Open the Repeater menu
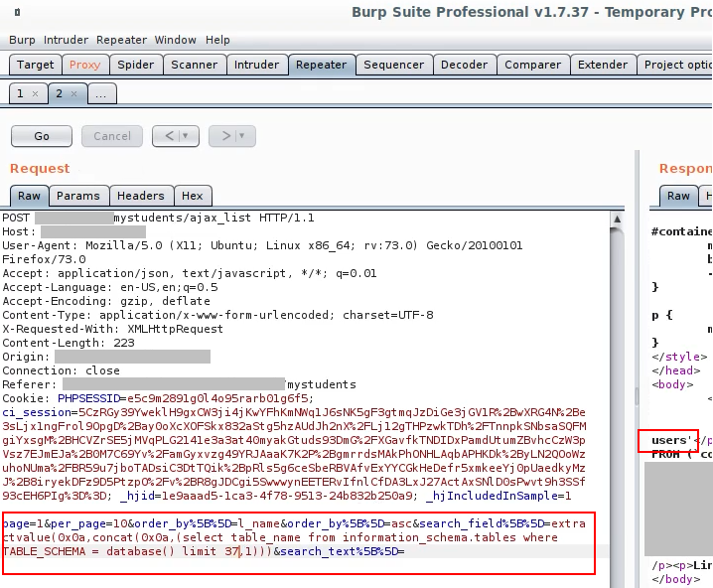Screen dimensions: 713x588 pos(121,40)
